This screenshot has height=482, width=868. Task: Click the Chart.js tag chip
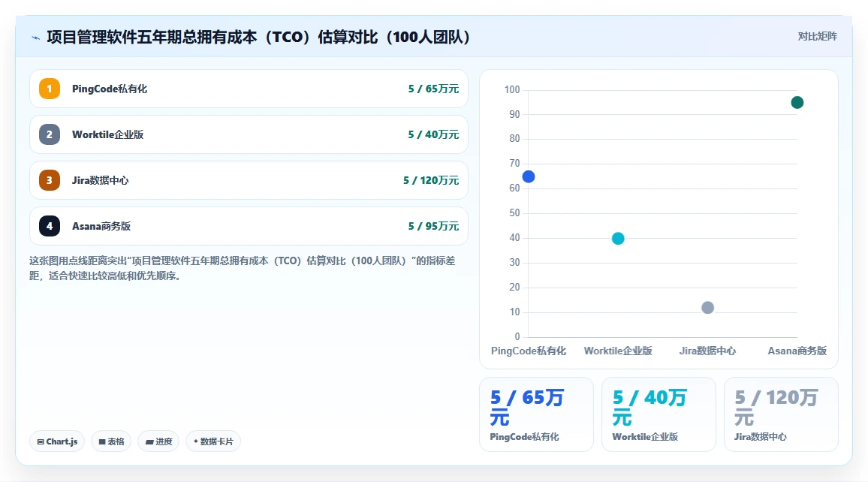[57, 441]
